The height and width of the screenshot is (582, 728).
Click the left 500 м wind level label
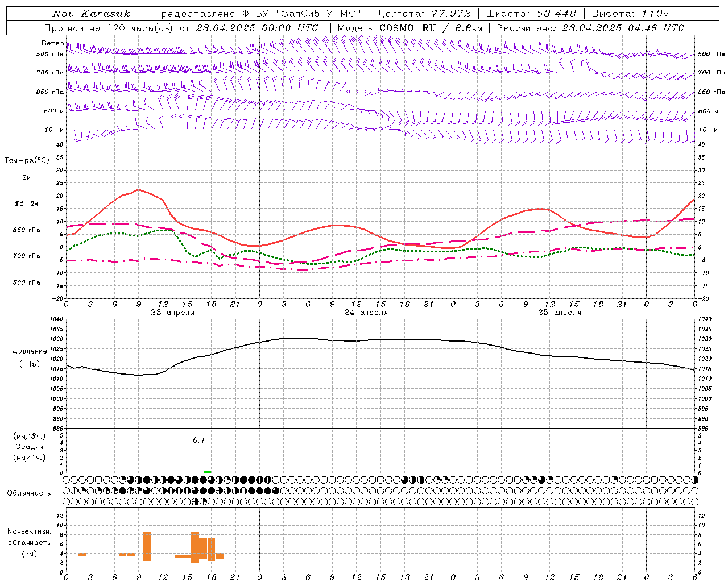[x=54, y=111]
